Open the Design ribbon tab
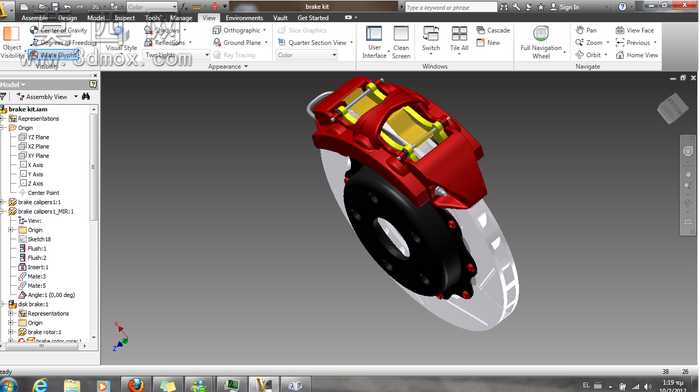The image size is (700, 392). click(x=67, y=18)
